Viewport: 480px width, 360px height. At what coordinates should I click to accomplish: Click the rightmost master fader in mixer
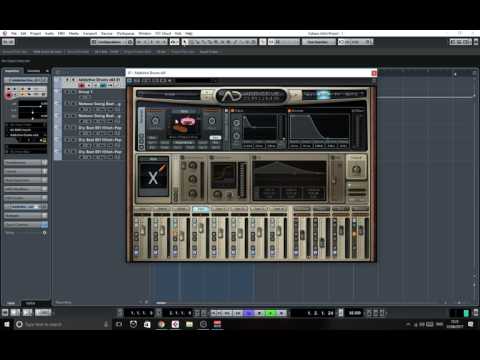360,230
